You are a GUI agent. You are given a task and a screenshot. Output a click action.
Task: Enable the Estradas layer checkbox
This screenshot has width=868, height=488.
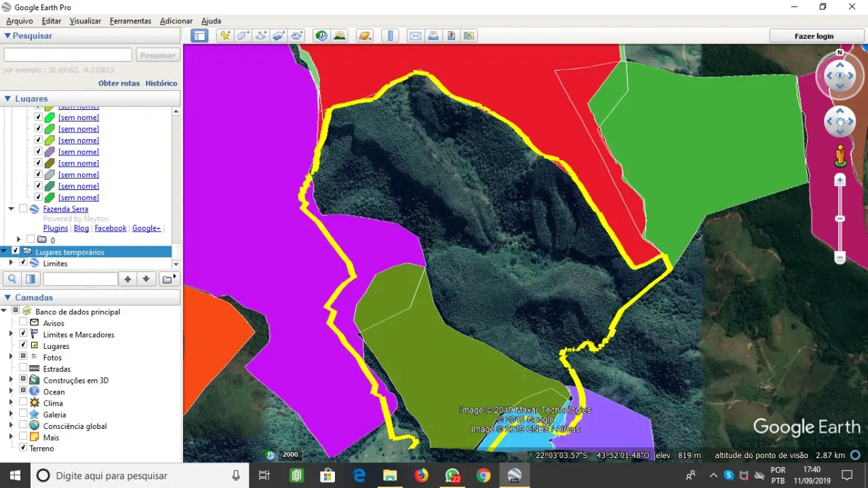pos(23,369)
